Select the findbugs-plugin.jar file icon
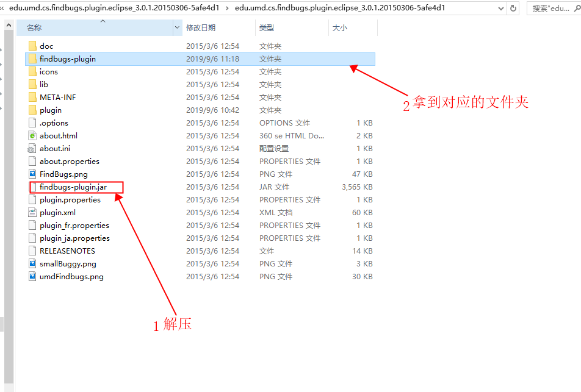 (x=34, y=187)
